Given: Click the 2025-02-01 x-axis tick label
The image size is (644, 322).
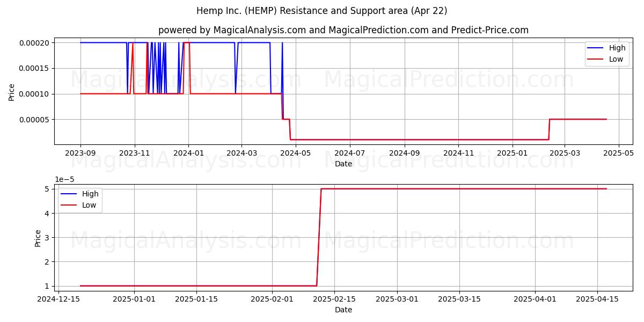Looking at the screenshot, I should point(272,299).
